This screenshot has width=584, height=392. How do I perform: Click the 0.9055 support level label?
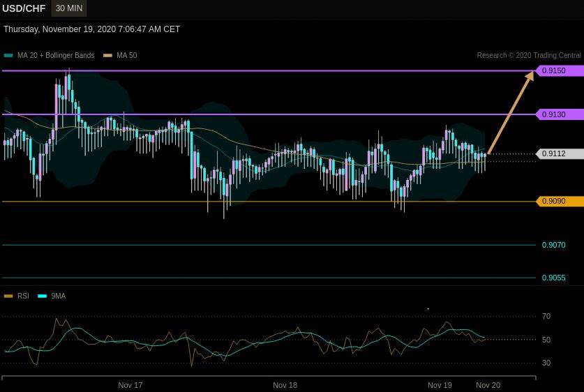click(x=553, y=278)
